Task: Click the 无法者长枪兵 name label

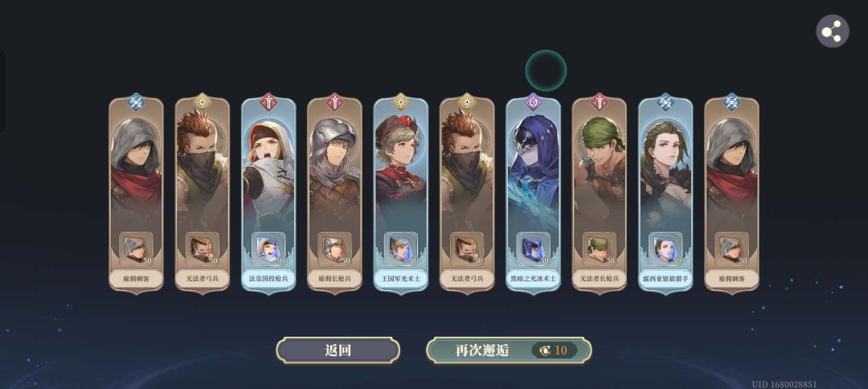Action: click(x=600, y=279)
